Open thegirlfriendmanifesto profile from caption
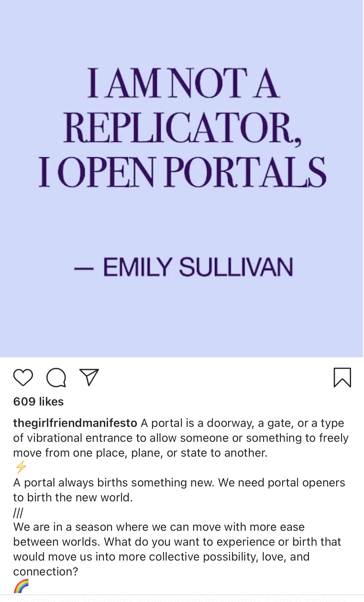 coord(75,423)
